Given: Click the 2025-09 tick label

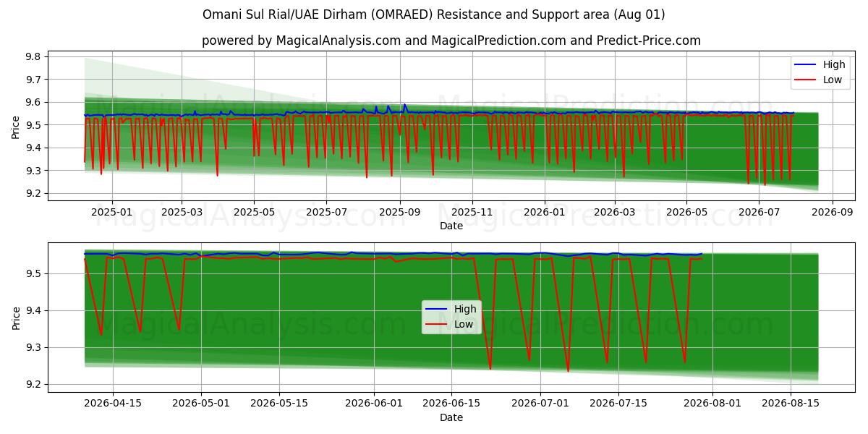Looking at the screenshot, I should pyautogui.click(x=400, y=212).
